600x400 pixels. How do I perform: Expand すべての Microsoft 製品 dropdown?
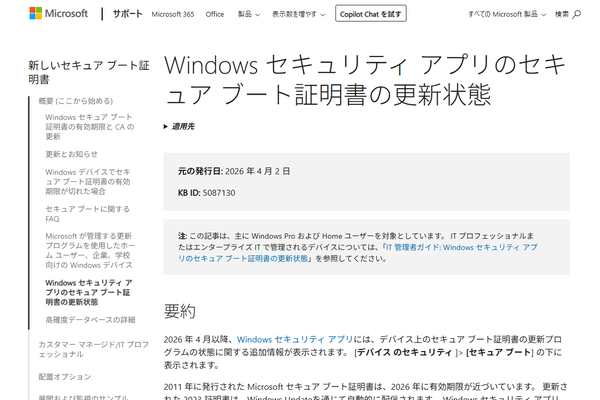pos(507,15)
